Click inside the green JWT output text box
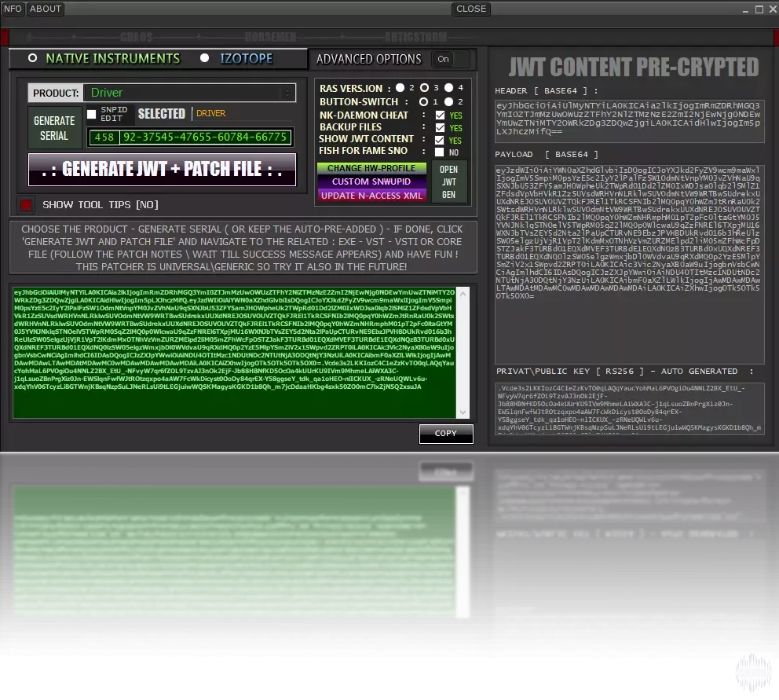Screen dimensions: 779x700 [234, 353]
